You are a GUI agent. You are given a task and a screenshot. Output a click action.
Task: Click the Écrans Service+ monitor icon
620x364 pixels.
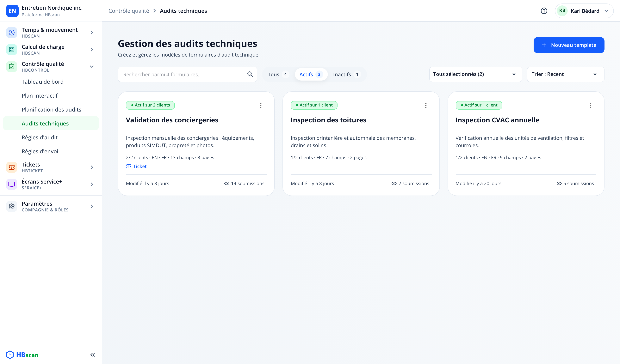(12, 184)
